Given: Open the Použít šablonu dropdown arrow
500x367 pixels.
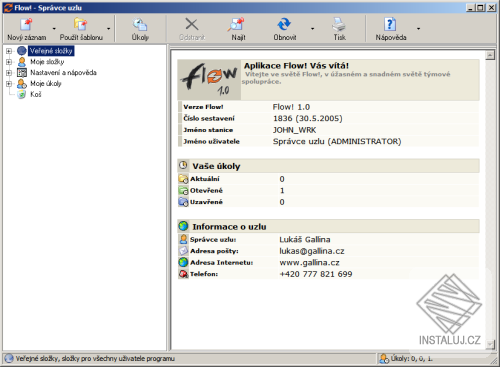Looking at the screenshot, I should (x=108, y=29).
